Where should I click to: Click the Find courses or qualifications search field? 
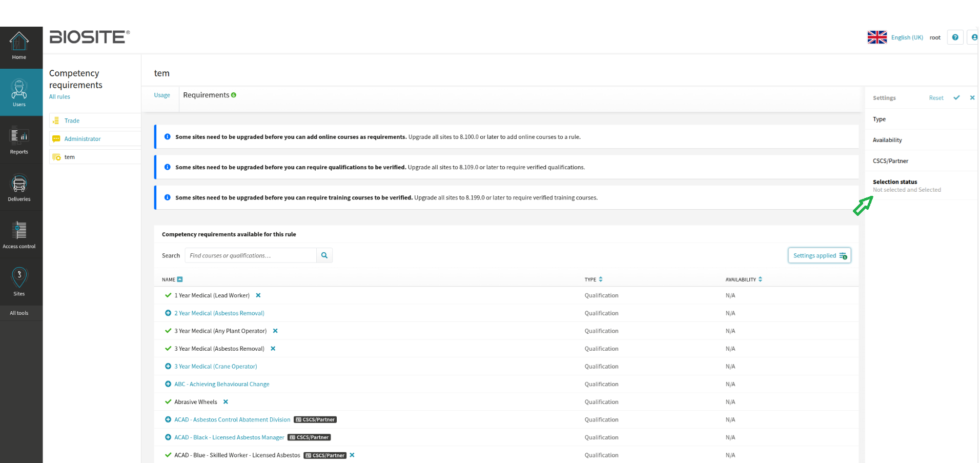[x=251, y=255]
